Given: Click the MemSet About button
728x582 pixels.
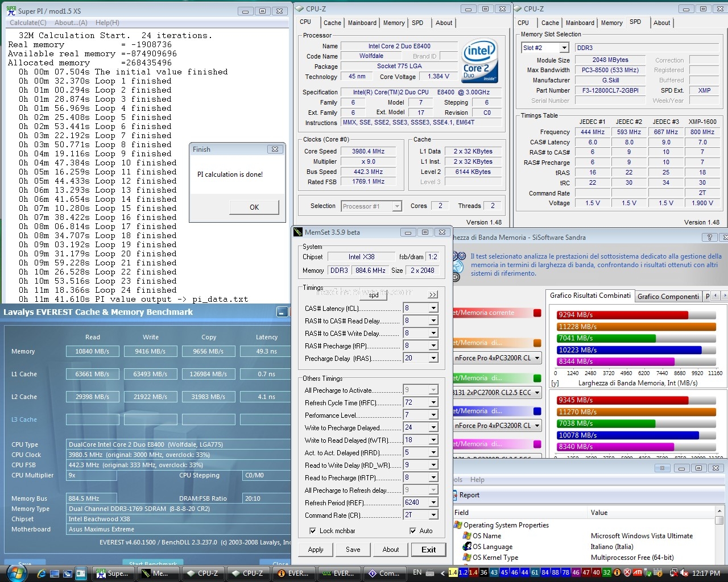Looking at the screenshot, I should 391,550.
